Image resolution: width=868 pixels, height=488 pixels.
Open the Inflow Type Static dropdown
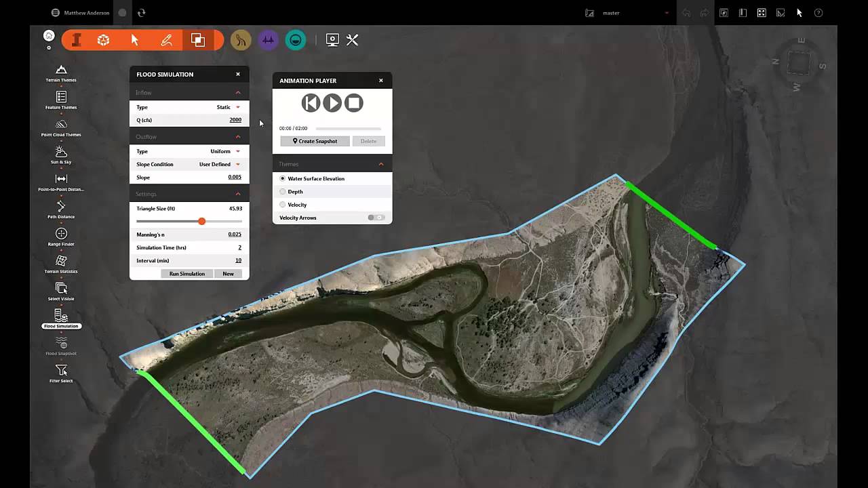(x=229, y=107)
